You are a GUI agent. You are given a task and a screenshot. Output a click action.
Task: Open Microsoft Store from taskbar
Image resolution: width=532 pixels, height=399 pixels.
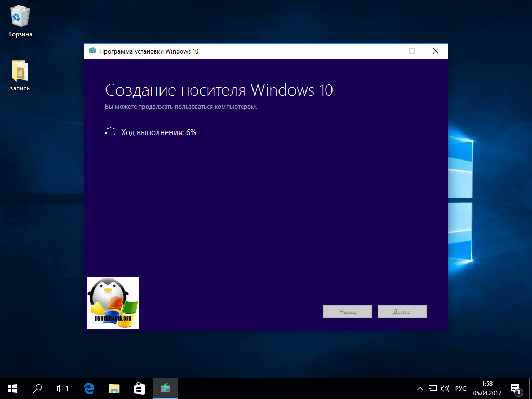tap(139, 389)
